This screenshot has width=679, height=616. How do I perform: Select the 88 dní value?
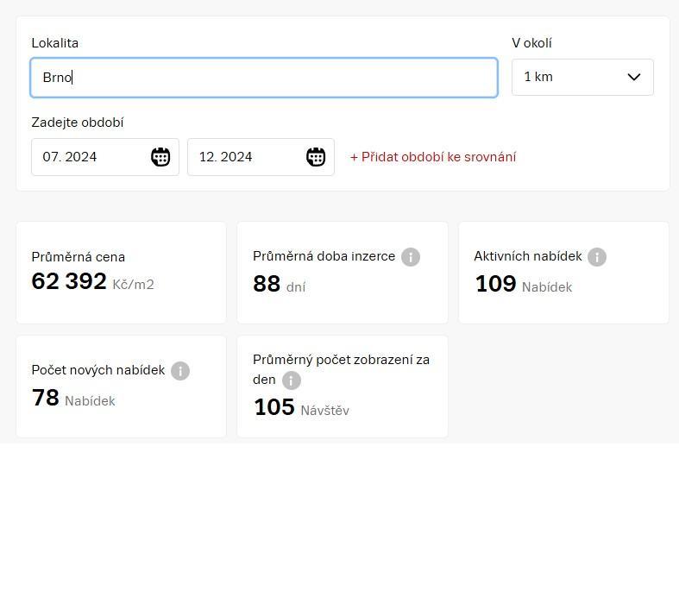[280, 284]
